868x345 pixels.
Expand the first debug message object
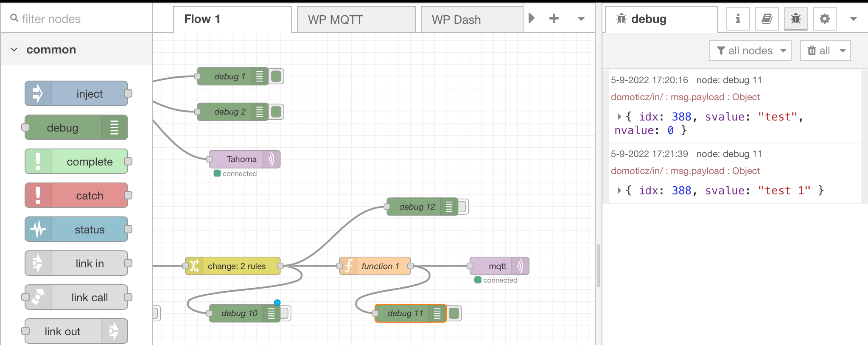click(x=619, y=116)
